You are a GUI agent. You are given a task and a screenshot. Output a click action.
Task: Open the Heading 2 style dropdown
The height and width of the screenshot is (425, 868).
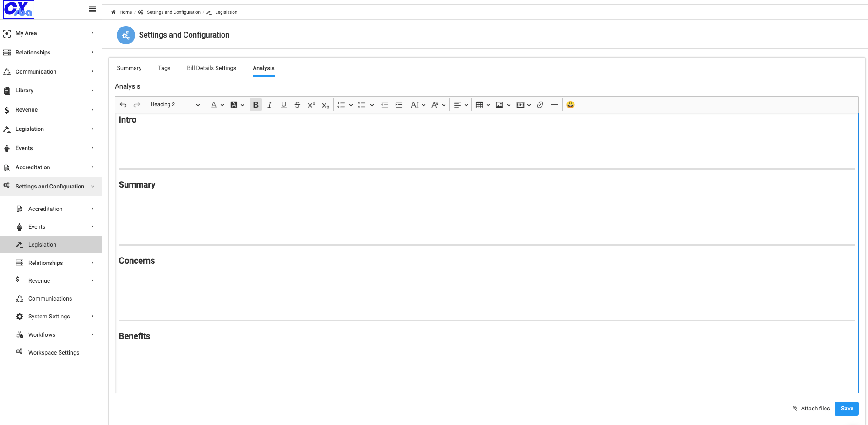pyautogui.click(x=175, y=105)
